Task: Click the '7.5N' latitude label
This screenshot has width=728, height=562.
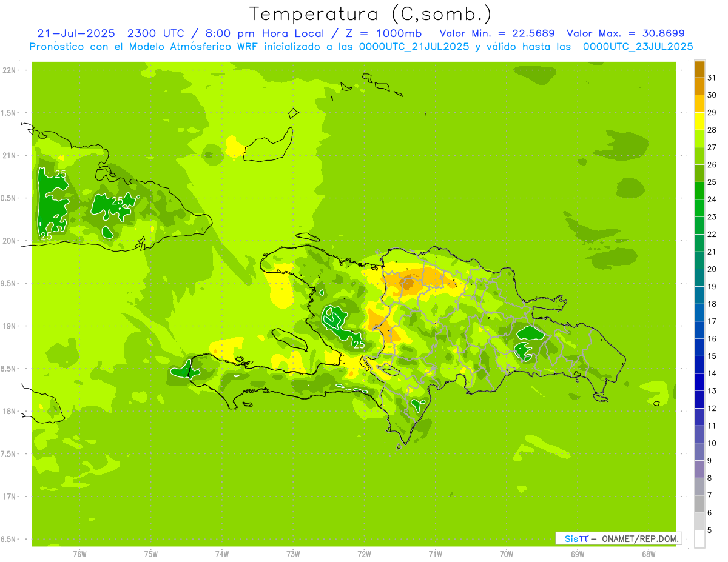Action: pyautogui.click(x=9, y=454)
